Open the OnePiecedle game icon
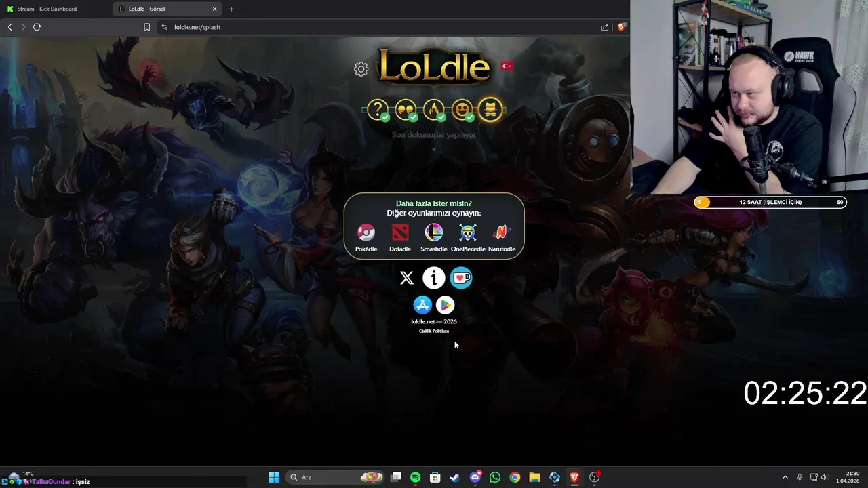The width and height of the screenshot is (868, 488). click(x=468, y=232)
